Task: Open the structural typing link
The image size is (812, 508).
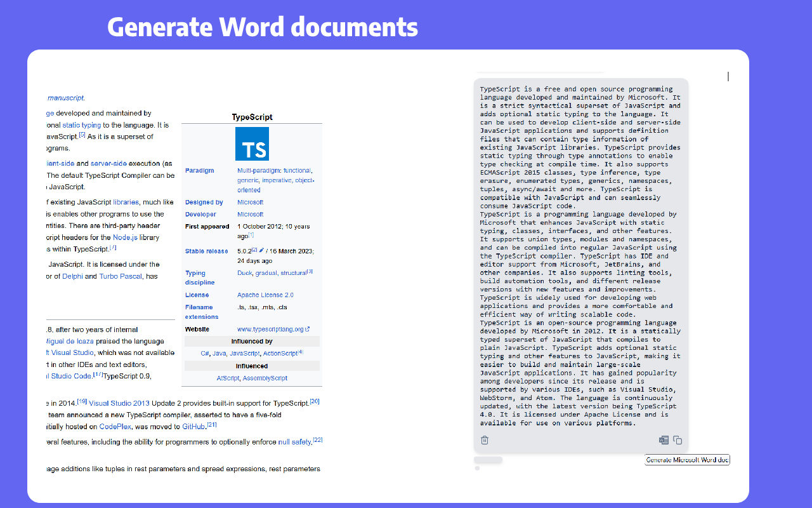Action: (x=293, y=273)
